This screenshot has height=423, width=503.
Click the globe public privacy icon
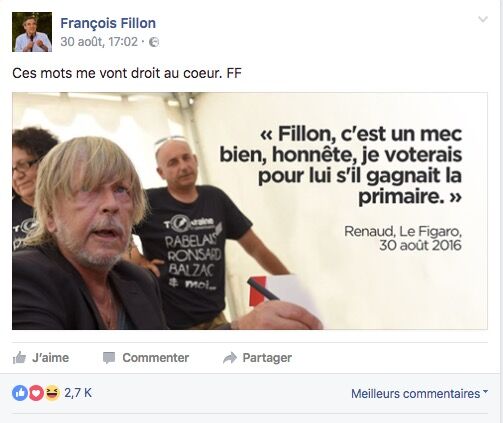coord(154,42)
